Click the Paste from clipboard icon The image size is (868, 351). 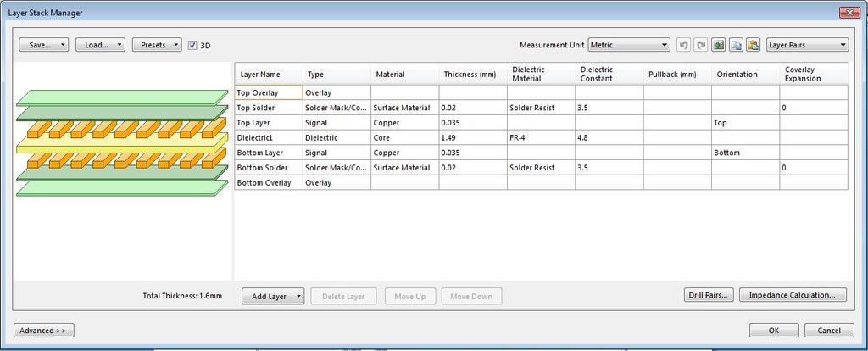pyautogui.click(x=753, y=45)
